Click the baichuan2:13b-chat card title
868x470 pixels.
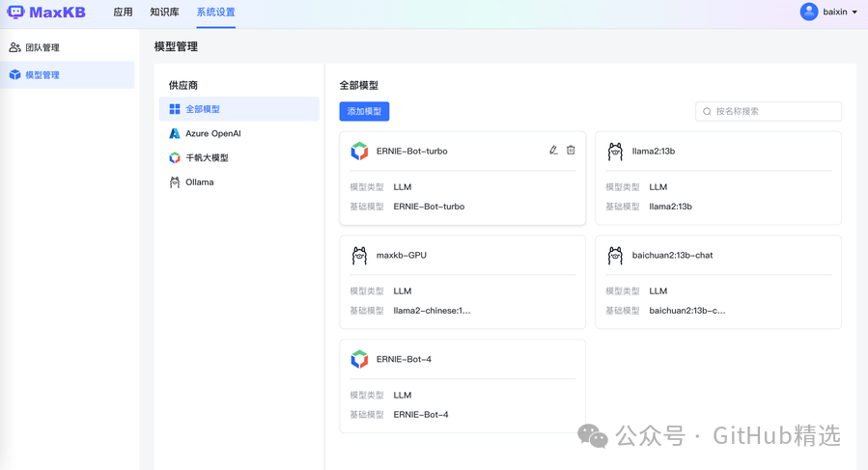pyautogui.click(x=673, y=255)
